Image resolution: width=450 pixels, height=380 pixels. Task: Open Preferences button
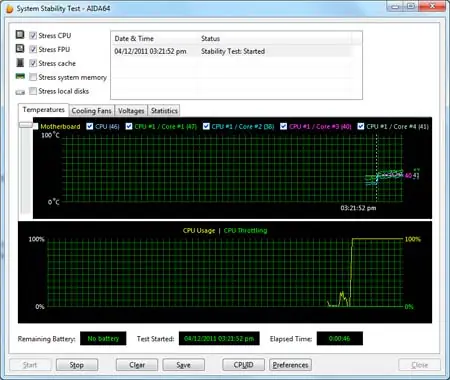point(290,365)
